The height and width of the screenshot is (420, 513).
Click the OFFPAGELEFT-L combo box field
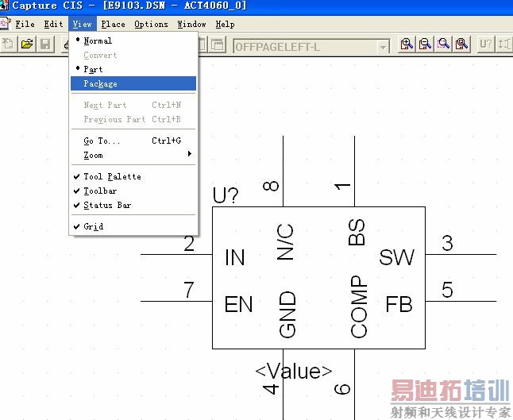pyautogui.click(x=310, y=47)
